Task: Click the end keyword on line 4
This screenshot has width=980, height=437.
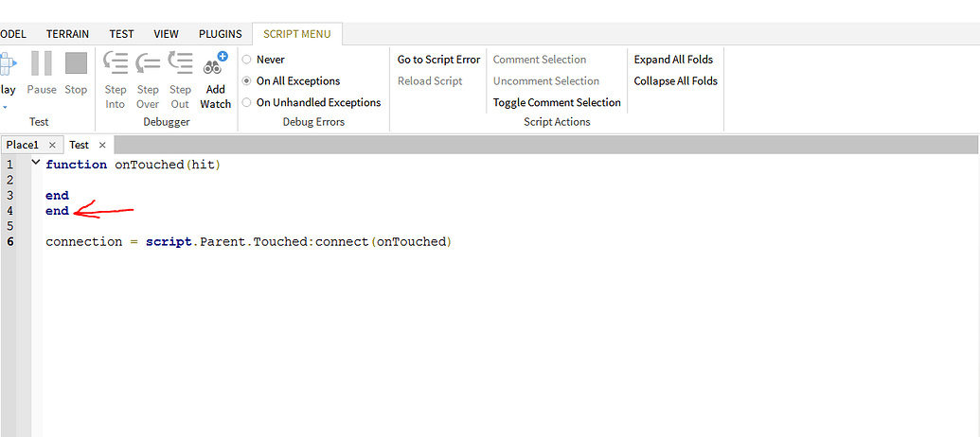Action: click(57, 211)
